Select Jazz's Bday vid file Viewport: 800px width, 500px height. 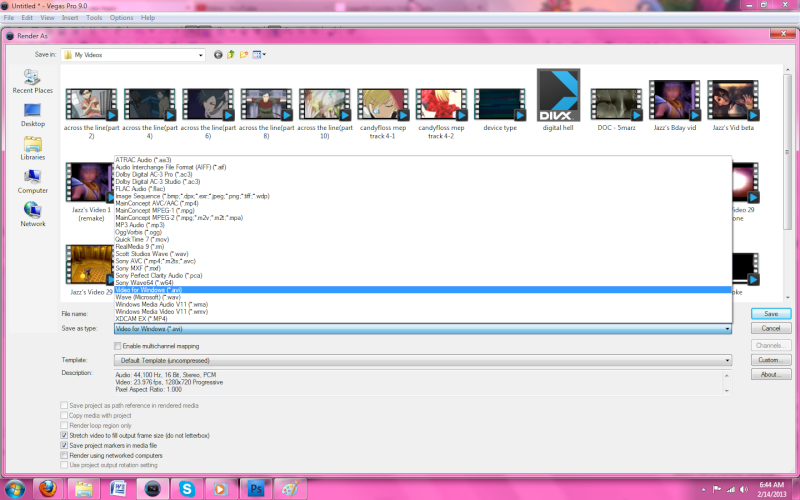pyautogui.click(x=674, y=106)
